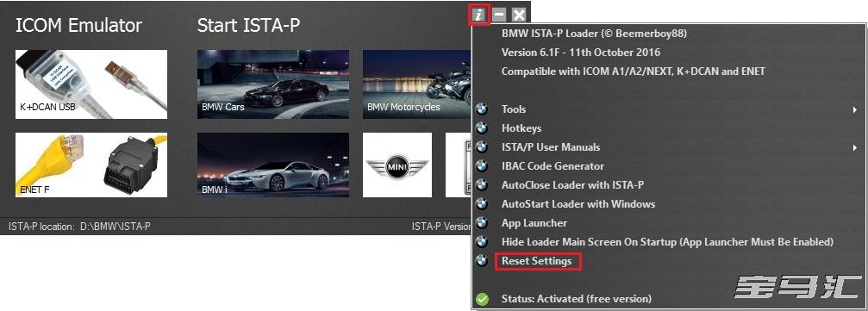Click 'Compatible with ICOM A1/A2/NEXT' text line

[634, 72]
